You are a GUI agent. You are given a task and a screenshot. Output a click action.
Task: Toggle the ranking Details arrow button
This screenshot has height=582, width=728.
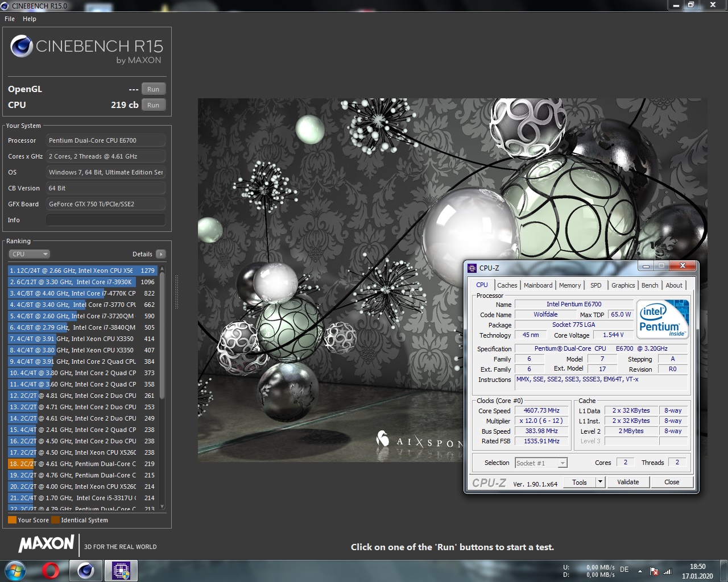[x=161, y=254]
